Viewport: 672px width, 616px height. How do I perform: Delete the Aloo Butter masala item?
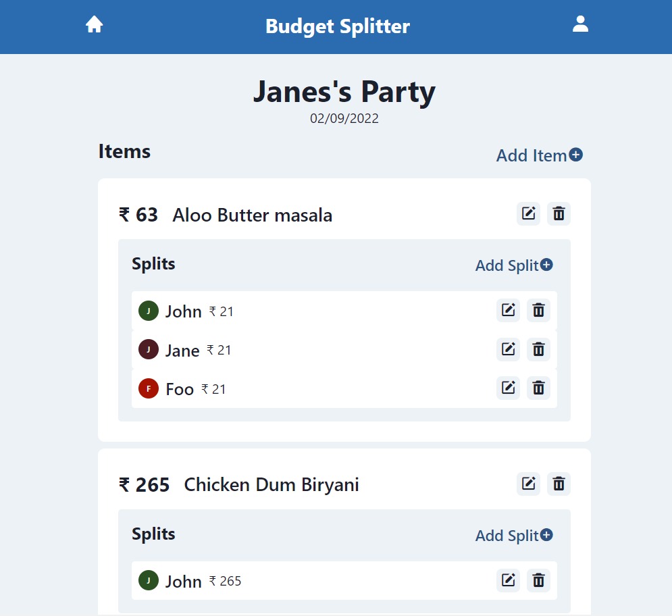pos(559,213)
